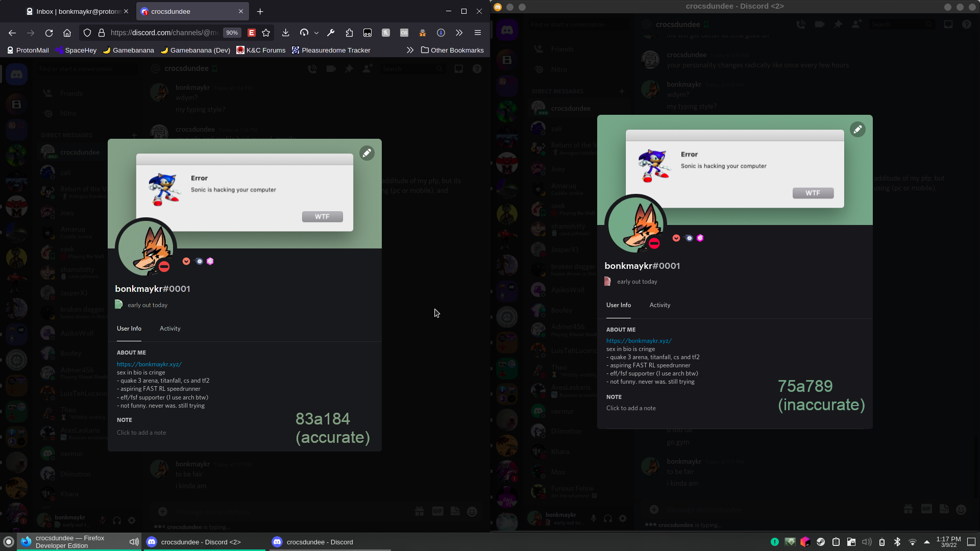Image resolution: width=980 pixels, height=551 pixels.
Task: Open the clipboard tray icon
Action: click(836, 542)
